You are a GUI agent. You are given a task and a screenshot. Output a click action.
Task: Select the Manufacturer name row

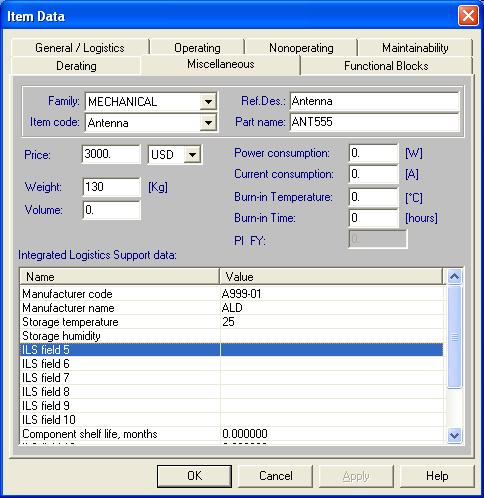coord(231,308)
